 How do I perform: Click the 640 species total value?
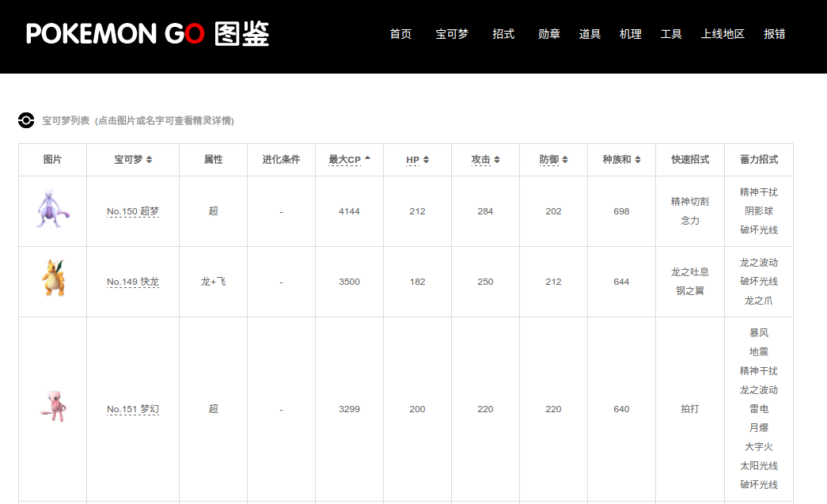621,408
